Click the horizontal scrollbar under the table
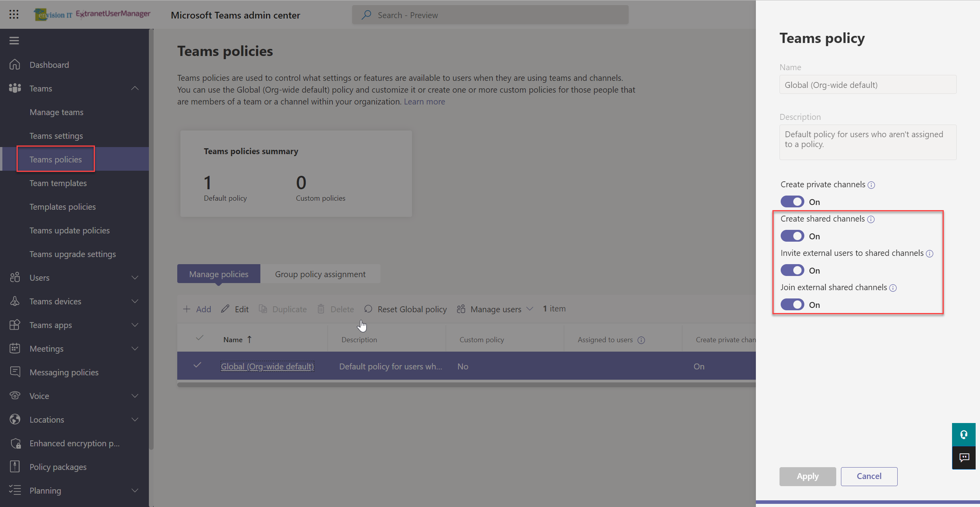The height and width of the screenshot is (507, 980). coord(466,385)
